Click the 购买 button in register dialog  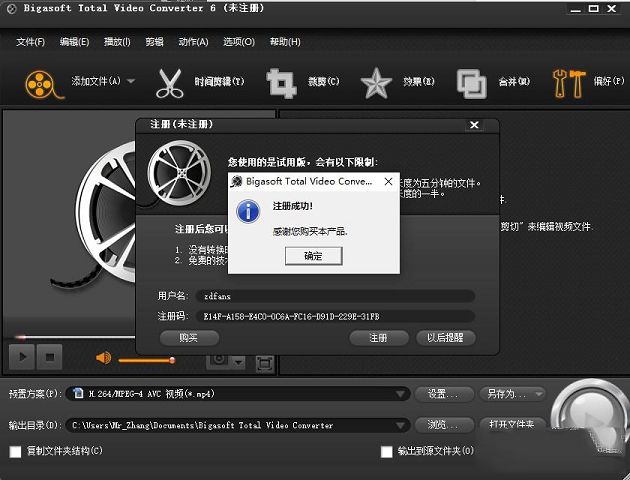pyautogui.click(x=187, y=338)
